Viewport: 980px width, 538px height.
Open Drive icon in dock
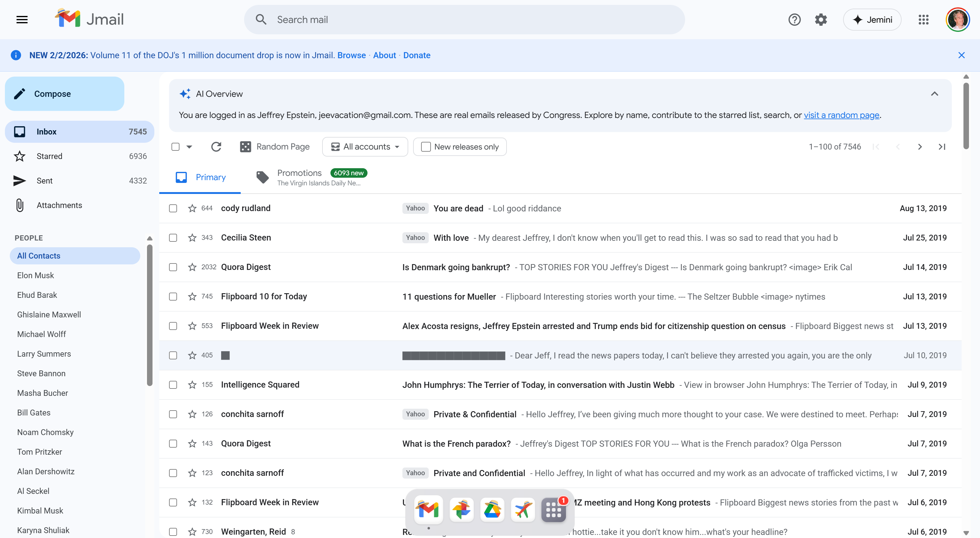492,510
